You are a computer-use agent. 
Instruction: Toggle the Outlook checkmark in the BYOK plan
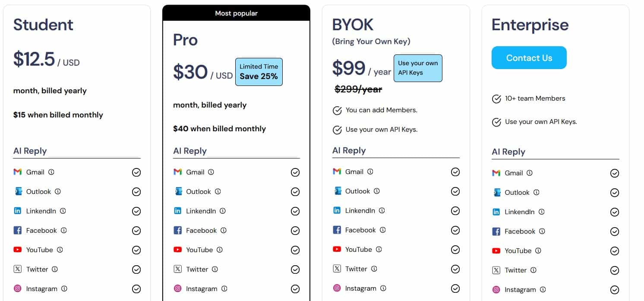[x=455, y=191]
